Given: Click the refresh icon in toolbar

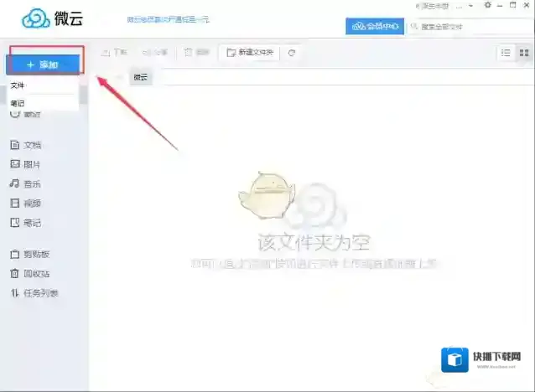Looking at the screenshot, I should 291,53.
